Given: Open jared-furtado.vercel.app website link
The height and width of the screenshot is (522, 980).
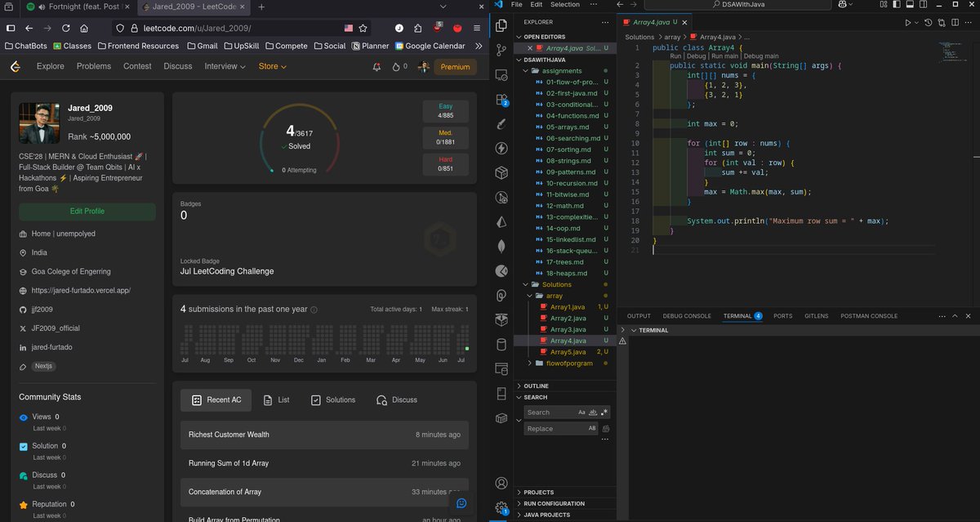Looking at the screenshot, I should pos(81,290).
